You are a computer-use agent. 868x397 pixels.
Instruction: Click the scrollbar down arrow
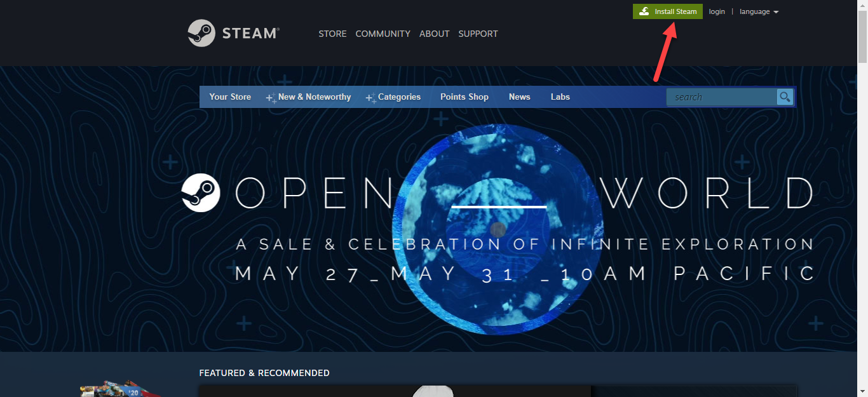coord(862,391)
